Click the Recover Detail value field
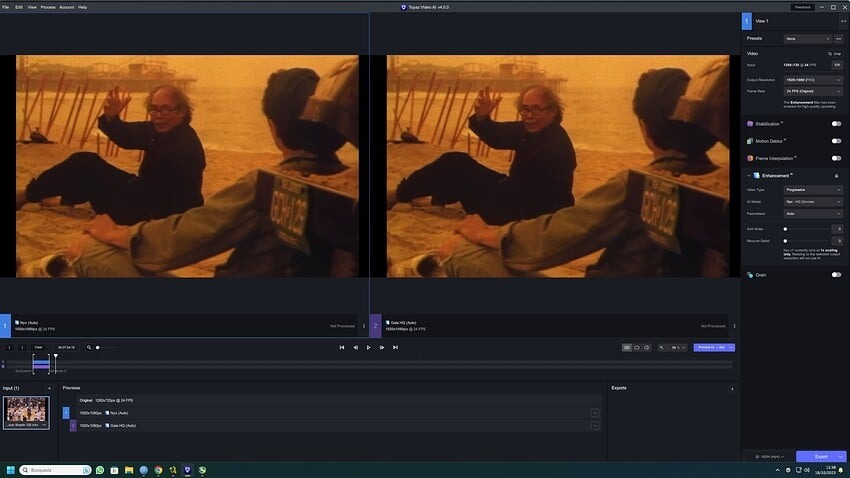The image size is (850, 478). (837, 241)
